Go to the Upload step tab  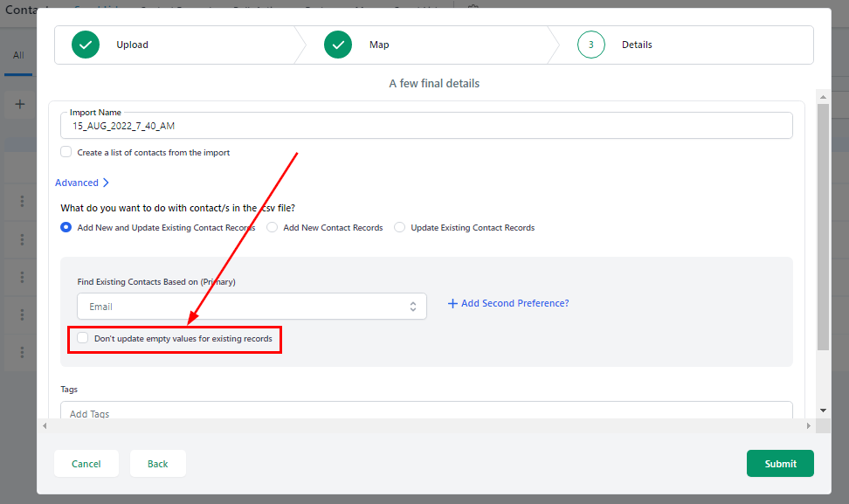[x=132, y=45]
